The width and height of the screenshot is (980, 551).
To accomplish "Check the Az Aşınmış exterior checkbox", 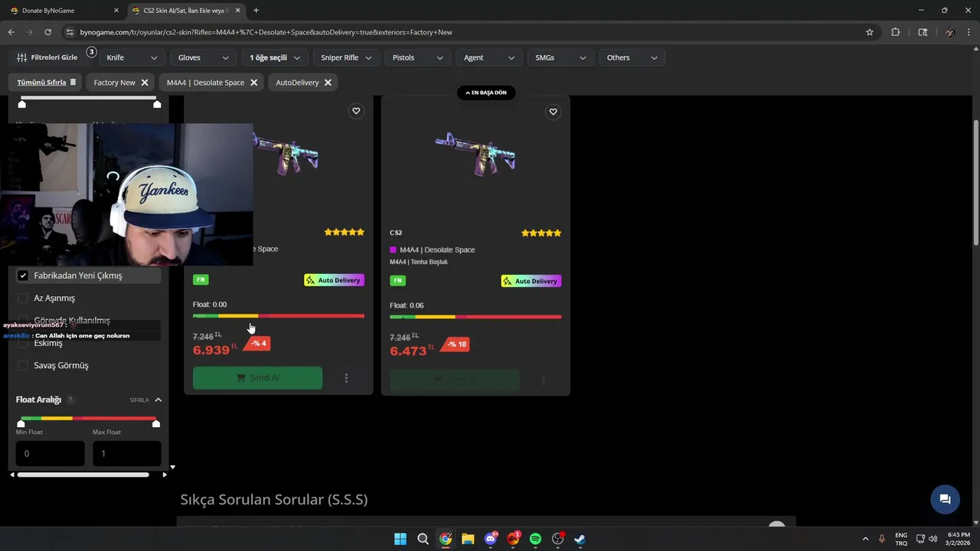I will click(x=23, y=298).
